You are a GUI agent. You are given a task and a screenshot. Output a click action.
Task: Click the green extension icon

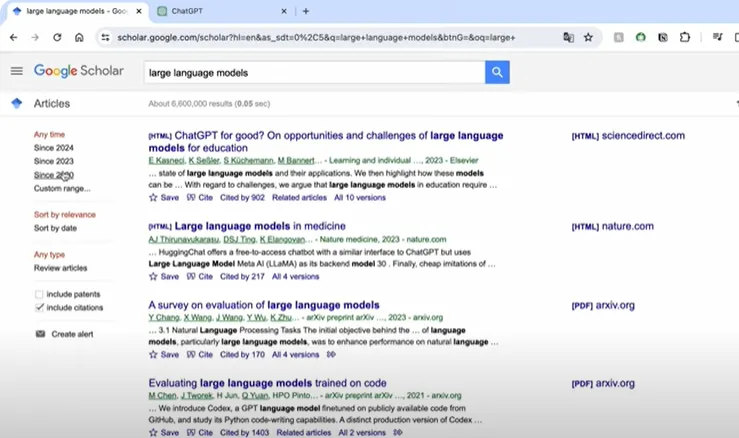640,37
